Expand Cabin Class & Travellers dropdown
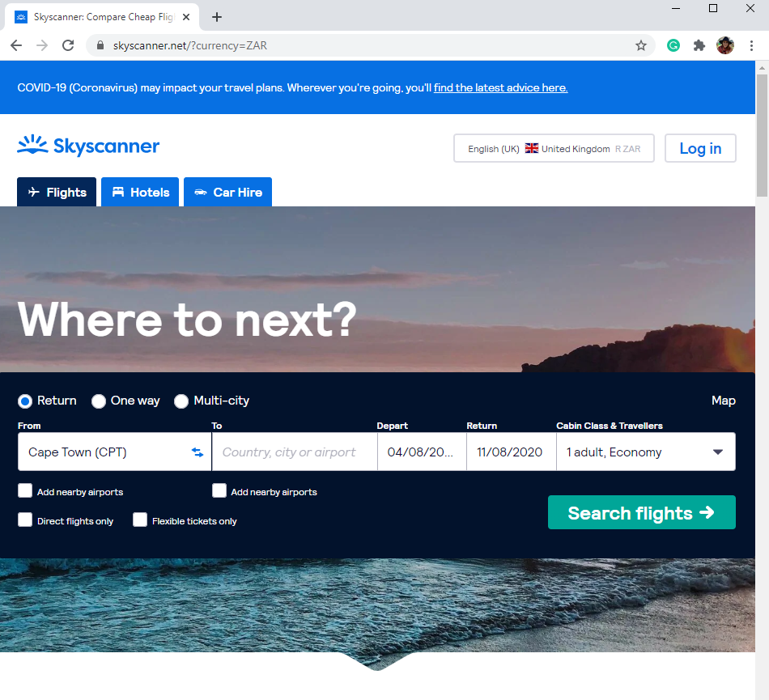This screenshot has width=769, height=700. tap(646, 452)
